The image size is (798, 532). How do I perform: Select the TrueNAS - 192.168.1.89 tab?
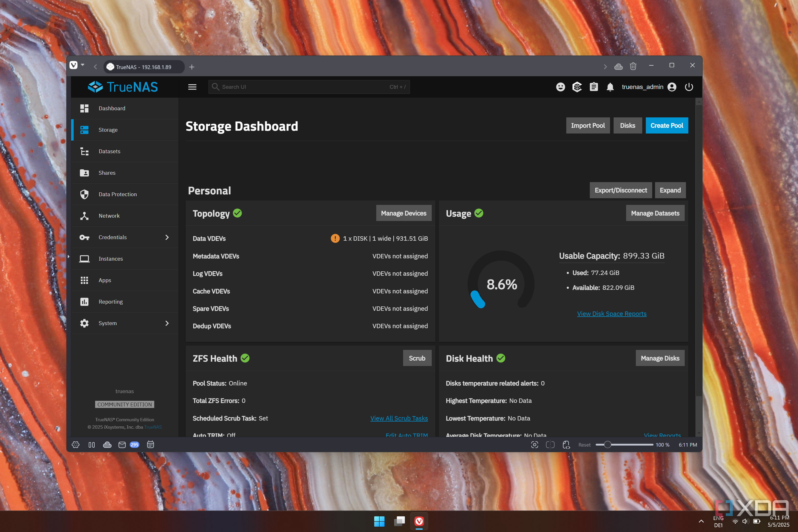pyautogui.click(x=144, y=67)
